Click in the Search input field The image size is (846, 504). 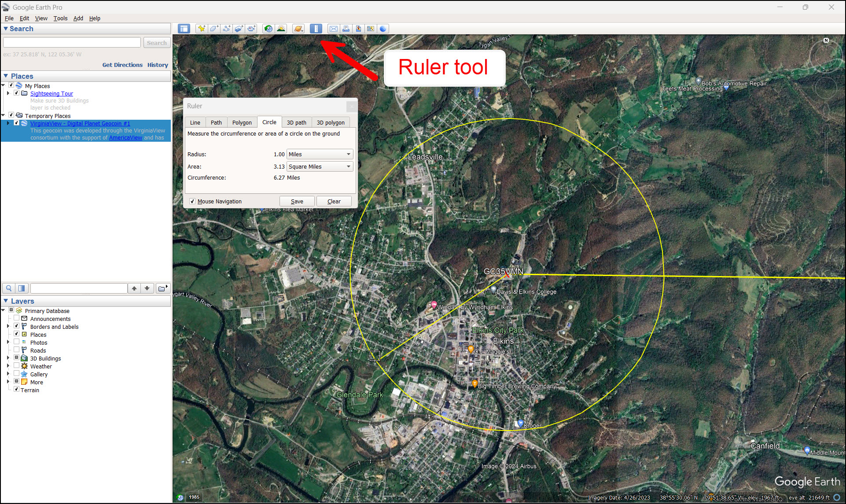click(72, 42)
